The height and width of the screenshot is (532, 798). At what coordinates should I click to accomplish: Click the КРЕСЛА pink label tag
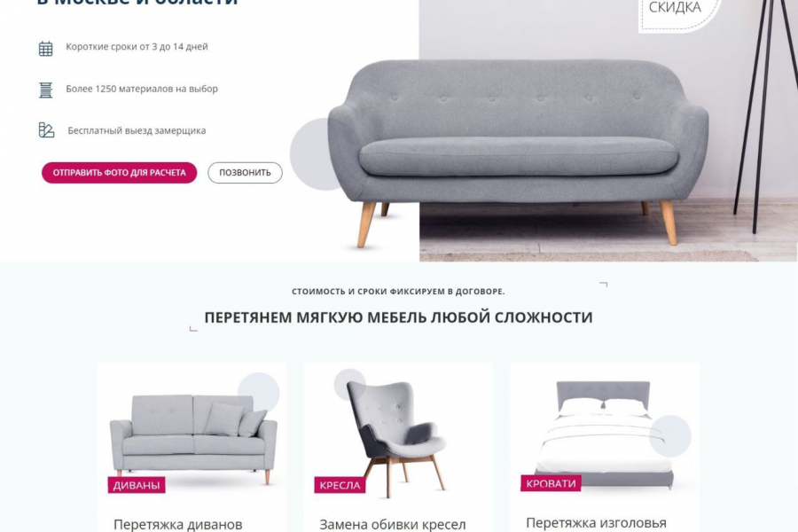pos(340,485)
